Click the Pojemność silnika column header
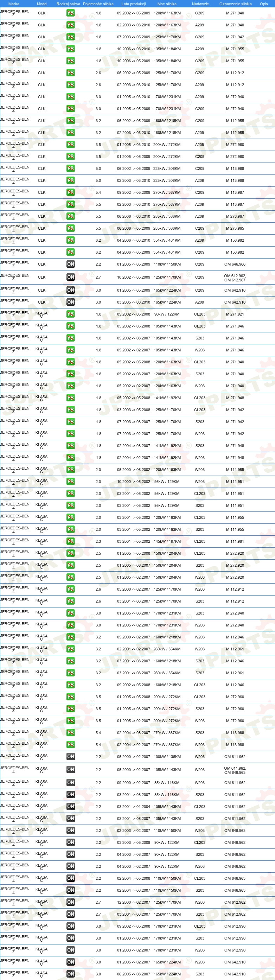The image size is (275, 980). (x=98, y=4)
